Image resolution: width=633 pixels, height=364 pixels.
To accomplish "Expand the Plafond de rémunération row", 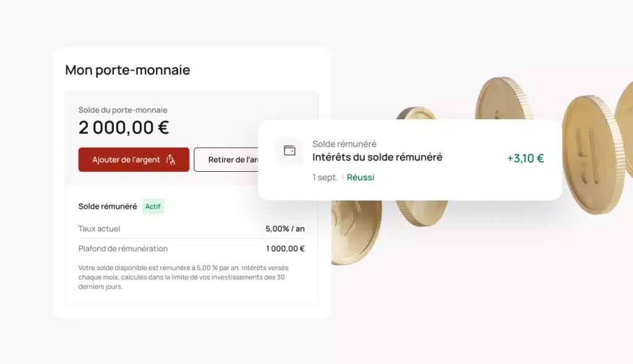I will tap(122, 248).
